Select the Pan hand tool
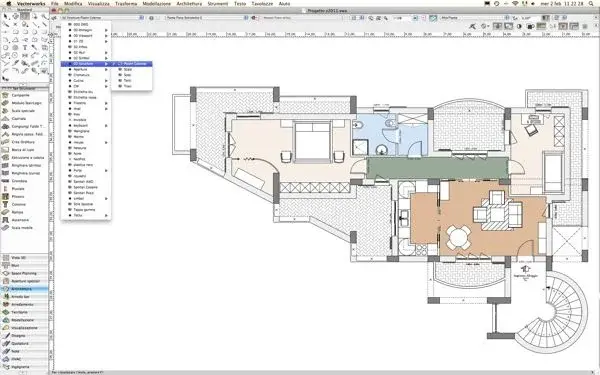This screenshot has width=600, height=375. (x=15, y=16)
